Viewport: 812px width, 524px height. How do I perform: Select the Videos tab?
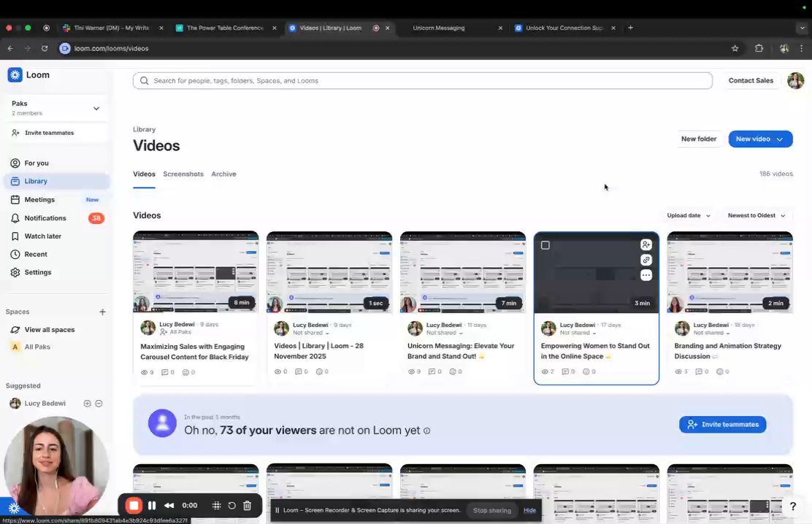[x=144, y=174]
